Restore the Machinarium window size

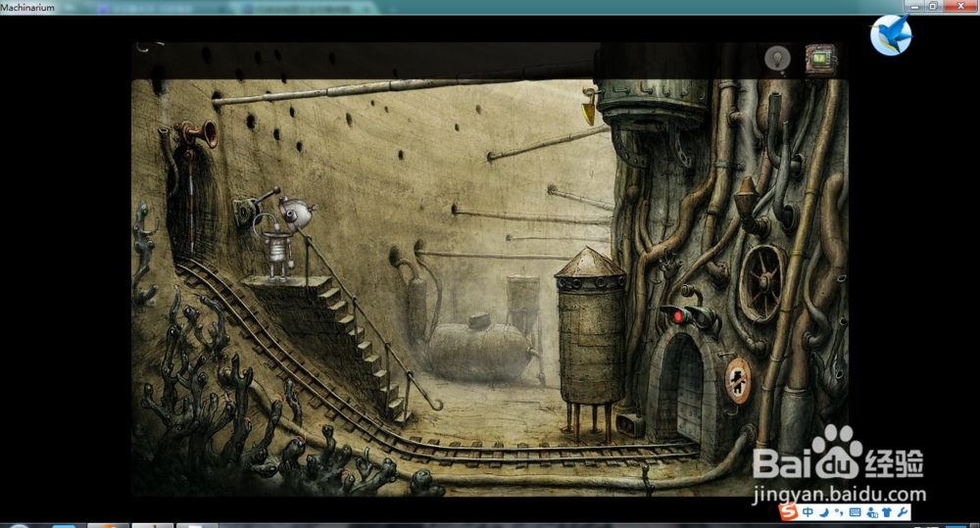[933, 6]
